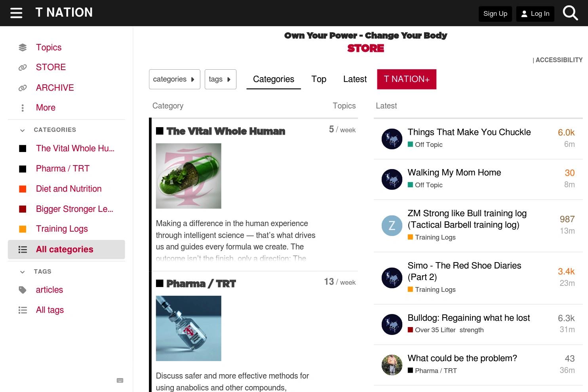This screenshot has width=588, height=392.
Task: Click orange swatch beside Training Logs sidebar
Action: [23, 229]
